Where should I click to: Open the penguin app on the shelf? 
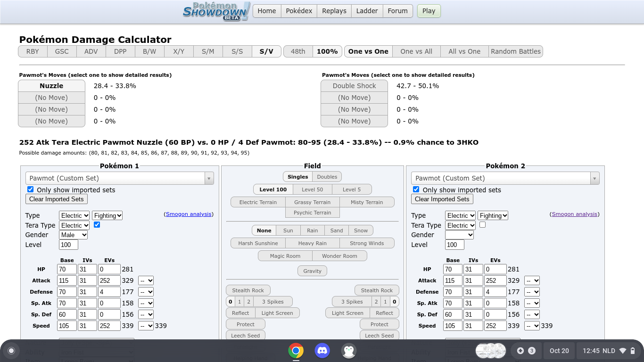point(349,351)
